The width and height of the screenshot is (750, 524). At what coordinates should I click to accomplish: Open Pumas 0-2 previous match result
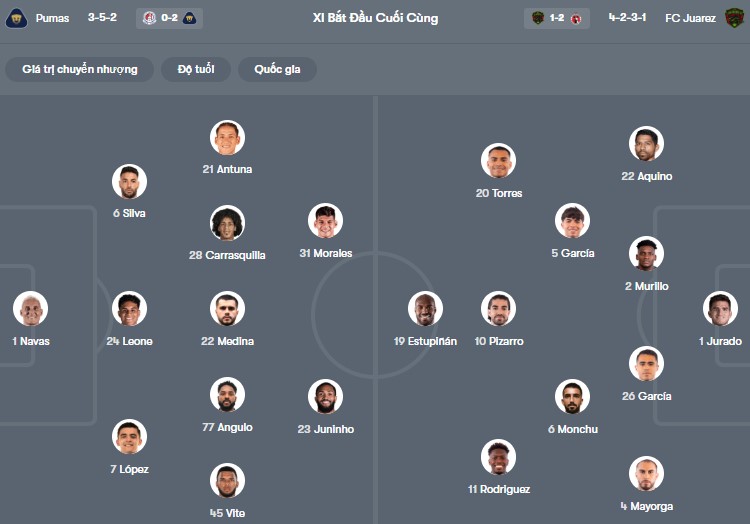point(169,18)
